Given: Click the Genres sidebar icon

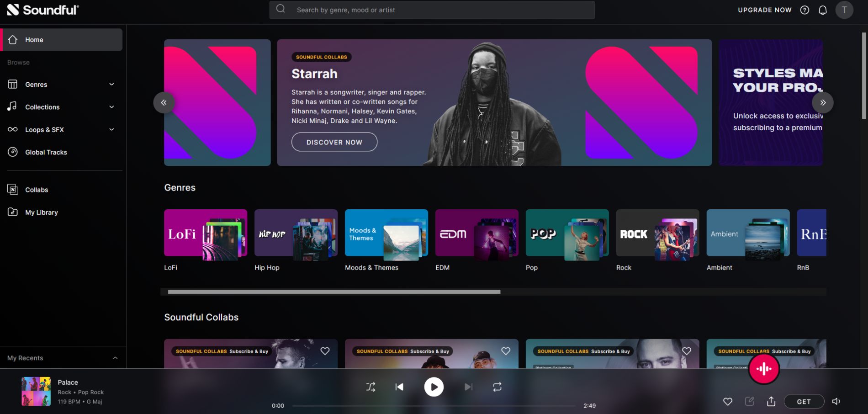Looking at the screenshot, I should click(x=13, y=84).
